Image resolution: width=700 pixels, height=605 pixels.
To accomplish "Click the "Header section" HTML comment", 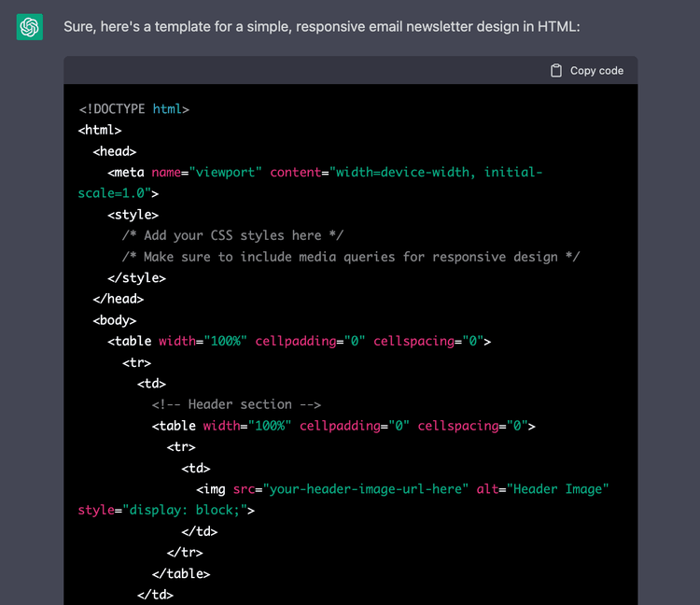I will 236,404.
